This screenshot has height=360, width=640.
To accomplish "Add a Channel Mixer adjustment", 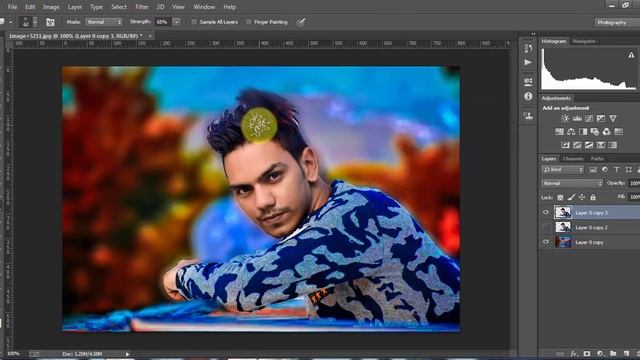I will click(x=607, y=131).
